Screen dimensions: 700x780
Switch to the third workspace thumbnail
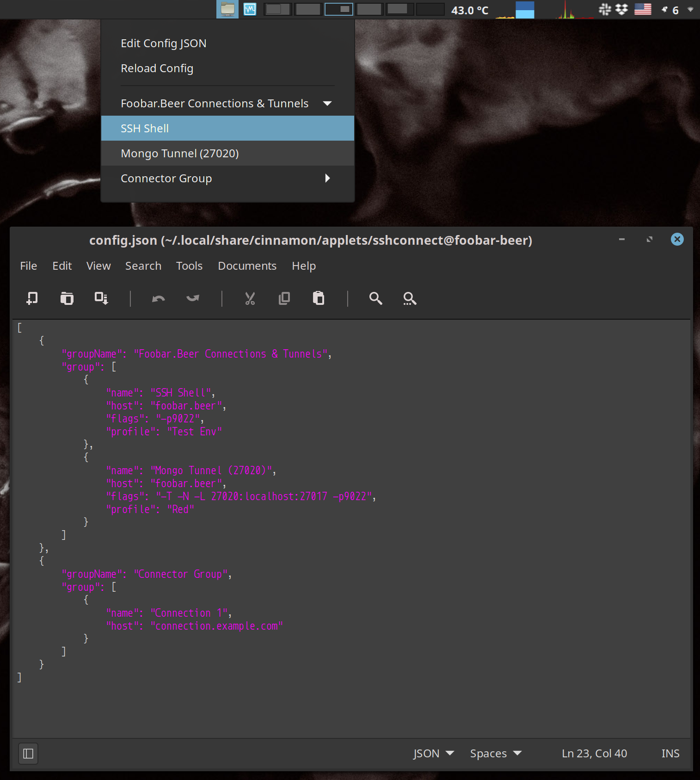coord(339,9)
